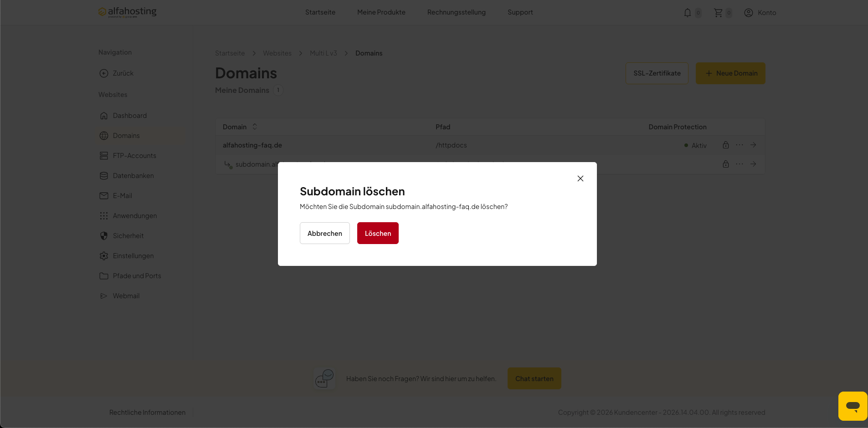This screenshot has height=428, width=868.
Task: Click lock icon in subdomain row
Action: [726, 164]
